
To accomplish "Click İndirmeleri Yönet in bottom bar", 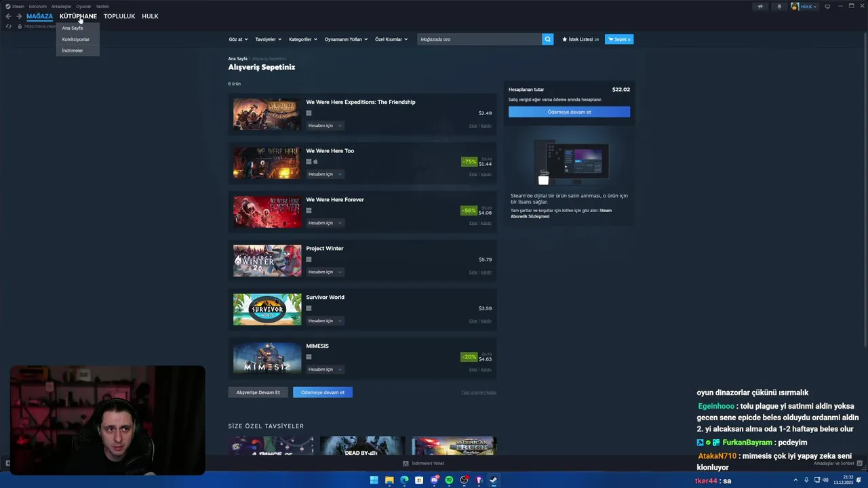I will pos(424,464).
